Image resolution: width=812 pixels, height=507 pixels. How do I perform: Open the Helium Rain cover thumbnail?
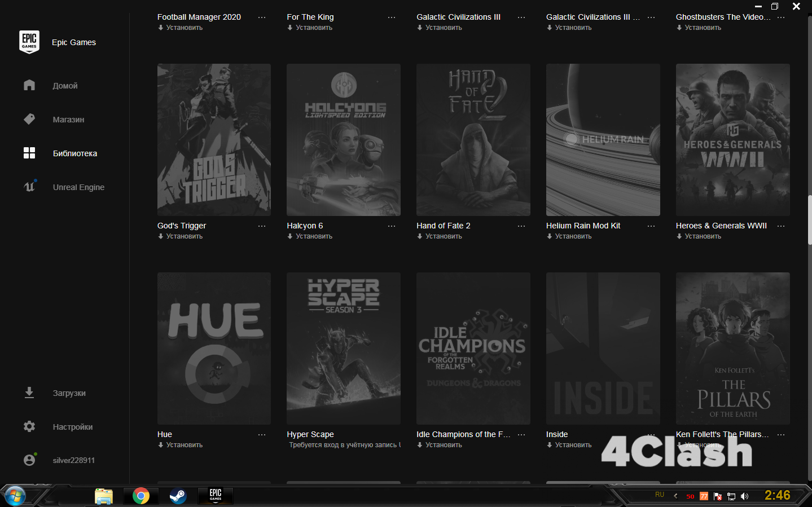tap(603, 140)
